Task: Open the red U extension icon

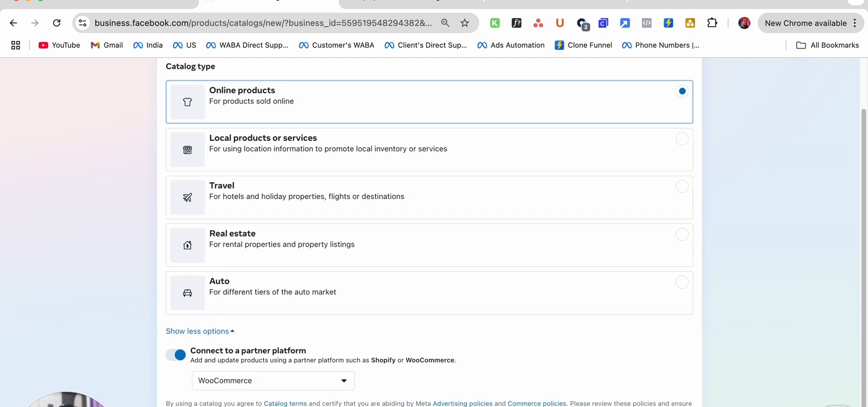Action: tap(560, 23)
